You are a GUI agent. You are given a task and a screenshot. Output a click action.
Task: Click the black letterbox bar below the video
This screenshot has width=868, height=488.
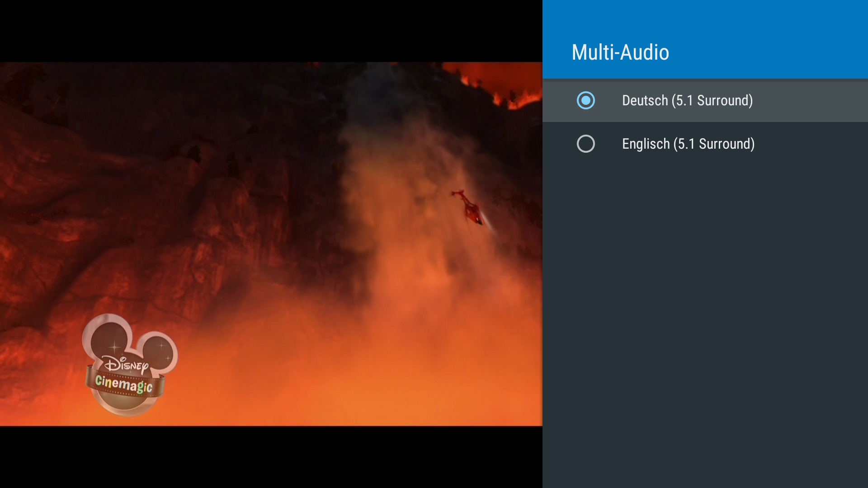[x=271, y=456]
